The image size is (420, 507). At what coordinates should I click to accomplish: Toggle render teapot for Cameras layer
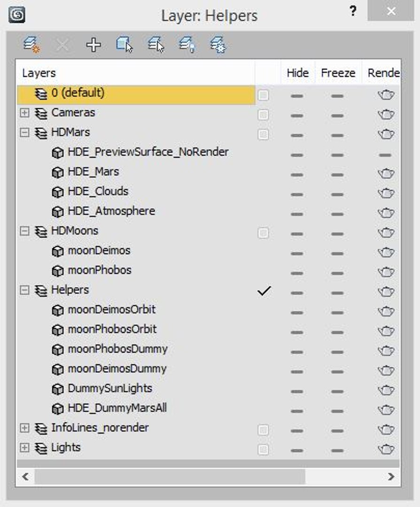386,115
